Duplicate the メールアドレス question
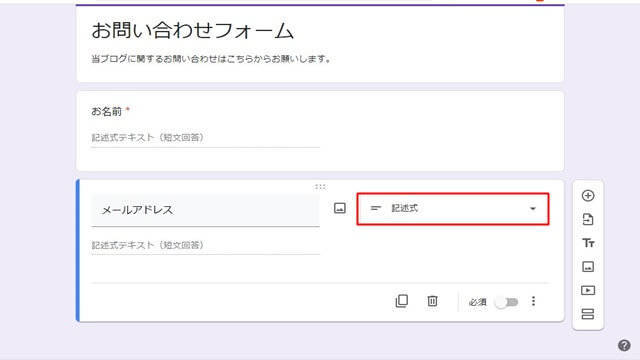 click(402, 301)
